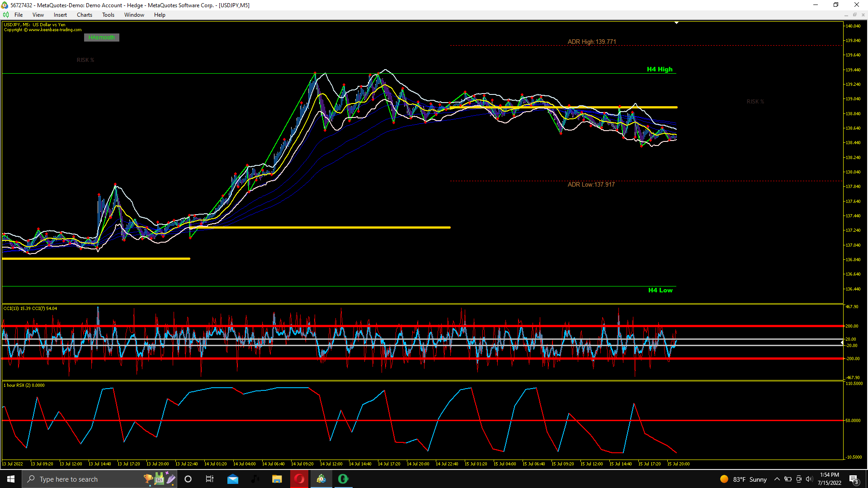Open File Explorer from taskbar
Image resolution: width=868 pixels, height=488 pixels.
(277, 479)
